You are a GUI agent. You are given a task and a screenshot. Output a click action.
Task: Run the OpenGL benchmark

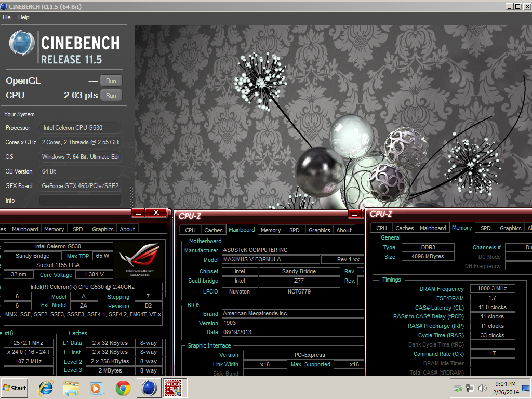click(111, 81)
